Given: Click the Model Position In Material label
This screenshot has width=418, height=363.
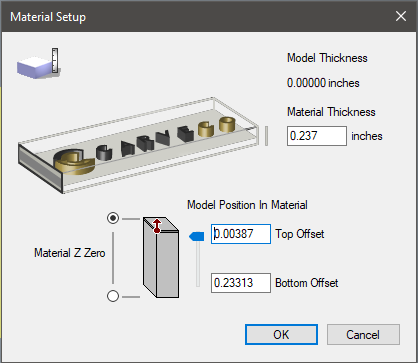Looking at the screenshot, I should 247,205.
